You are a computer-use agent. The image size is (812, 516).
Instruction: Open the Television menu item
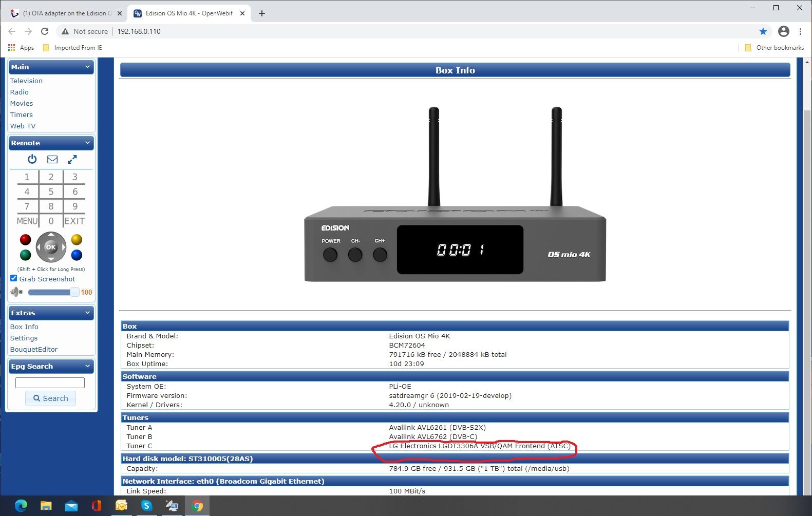coord(26,81)
